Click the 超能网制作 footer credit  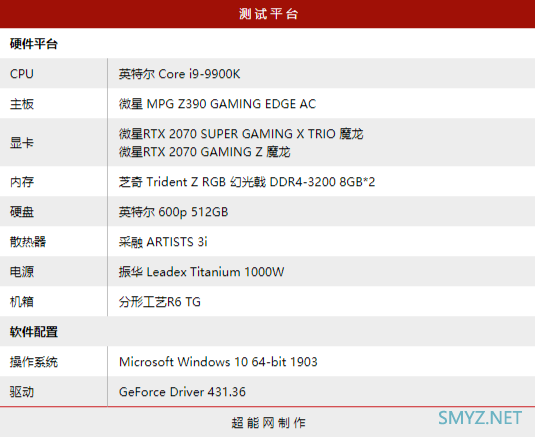pyautogui.click(x=269, y=423)
